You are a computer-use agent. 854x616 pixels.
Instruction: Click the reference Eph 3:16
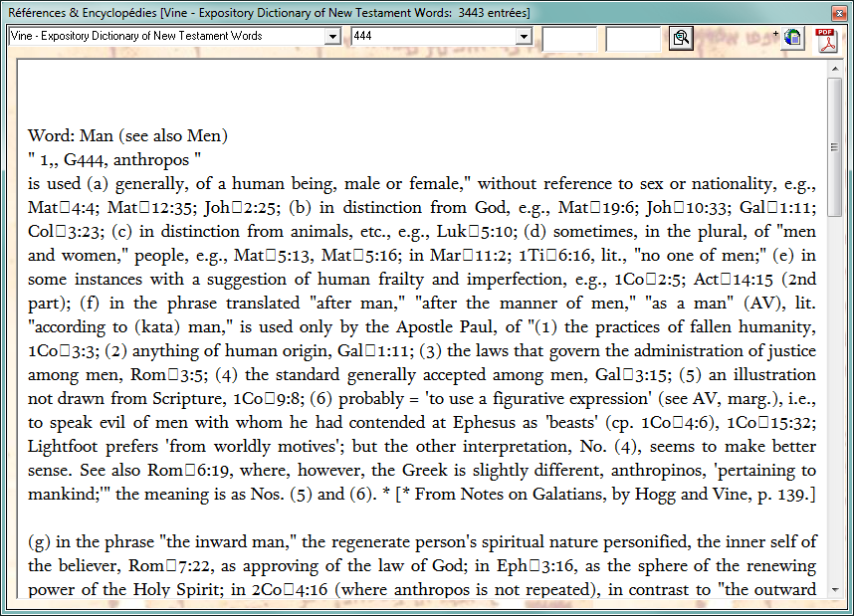(535, 565)
